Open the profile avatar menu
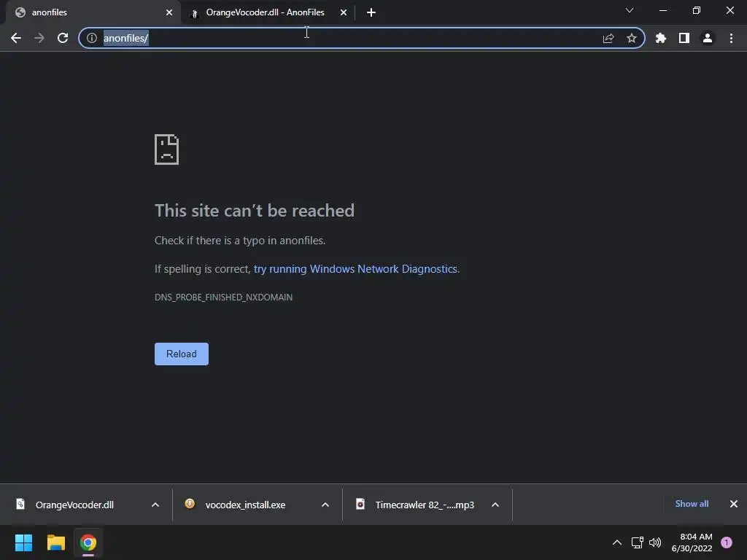747x560 pixels. [x=708, y=38]
